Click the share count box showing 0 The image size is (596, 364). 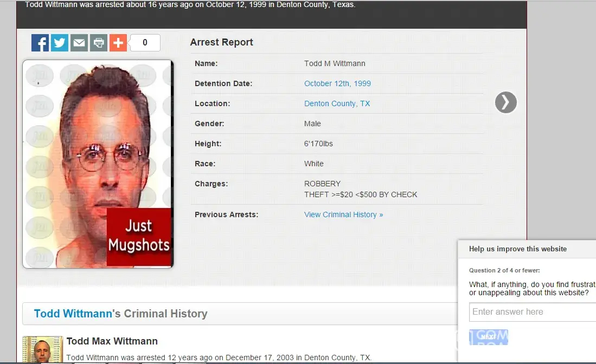tap(145, 43)
